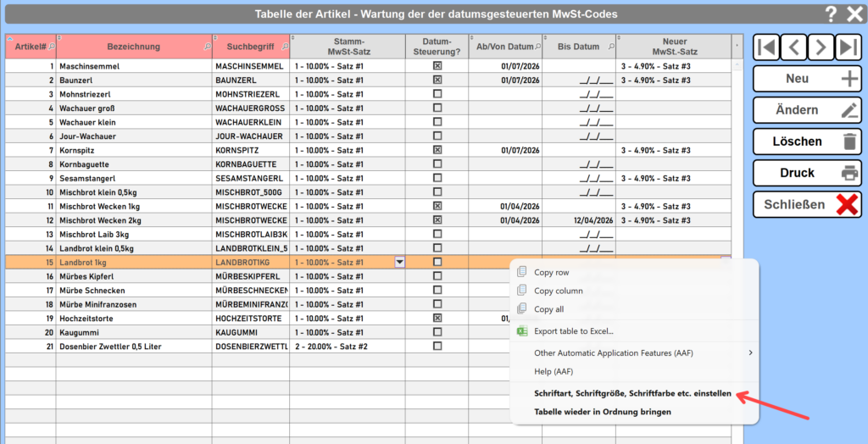Jump to first record navigation arrow
The width and height of the screenshot is (868, 444).
pos(766,47)
